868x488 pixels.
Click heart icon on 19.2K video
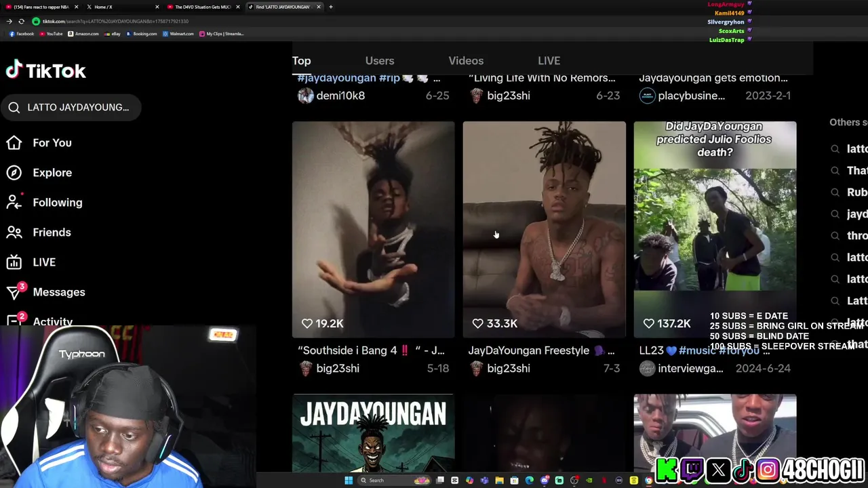click(307, 323)
